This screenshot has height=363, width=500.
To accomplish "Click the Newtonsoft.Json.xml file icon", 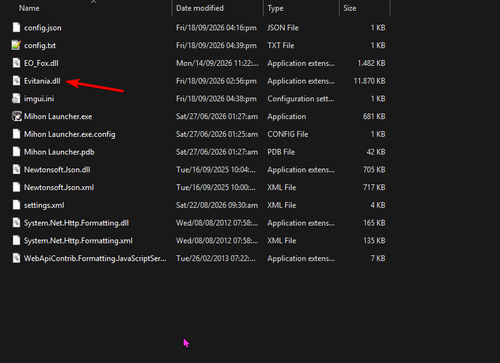I will 16,187.
